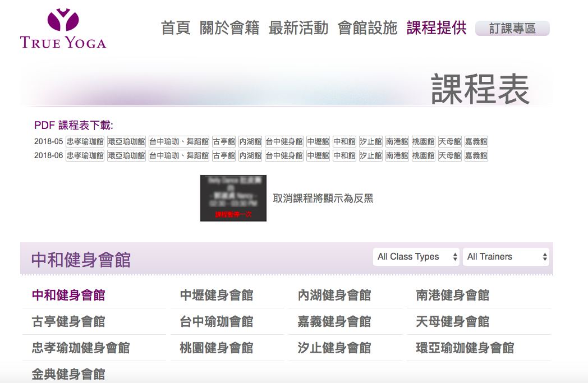The image size is (588, 383).
Task: Open the 會館設施 menu item
Action: pos(367,28)
